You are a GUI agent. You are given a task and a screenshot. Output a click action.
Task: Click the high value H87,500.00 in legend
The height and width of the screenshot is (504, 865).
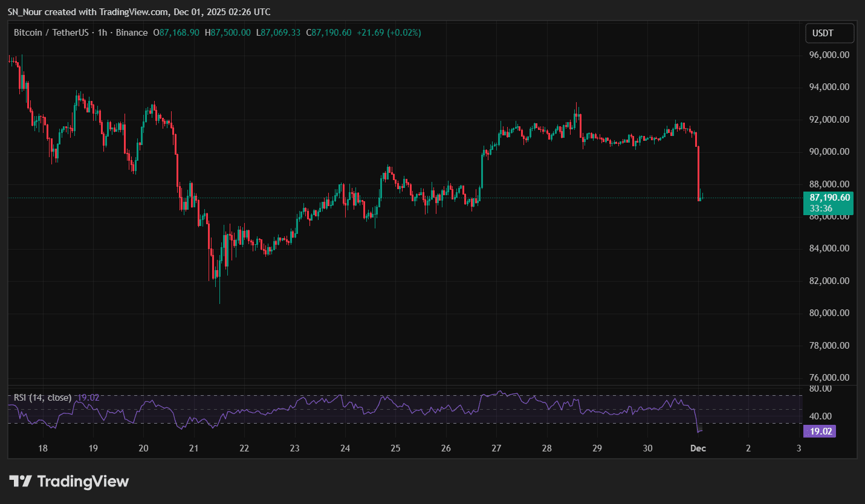click(227, 33)
